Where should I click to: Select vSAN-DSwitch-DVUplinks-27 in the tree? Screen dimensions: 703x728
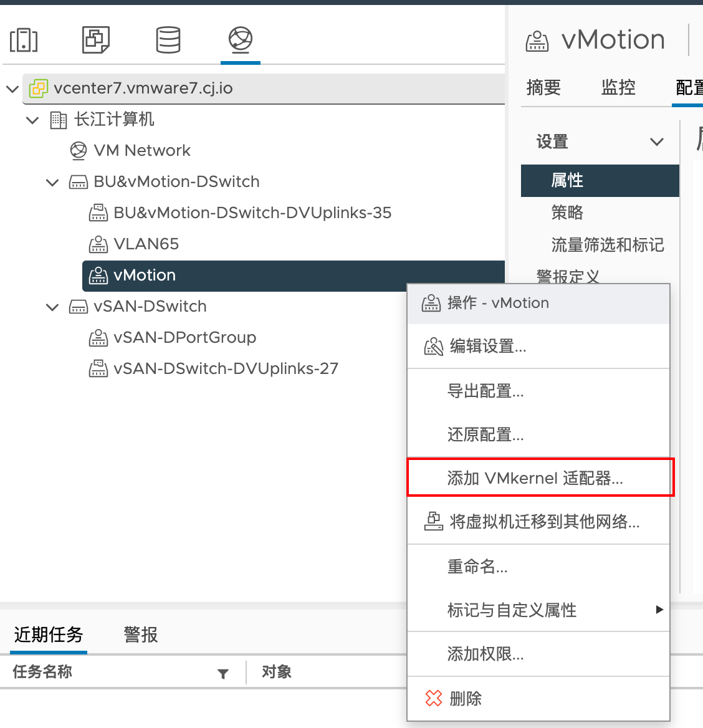[226, 368]
